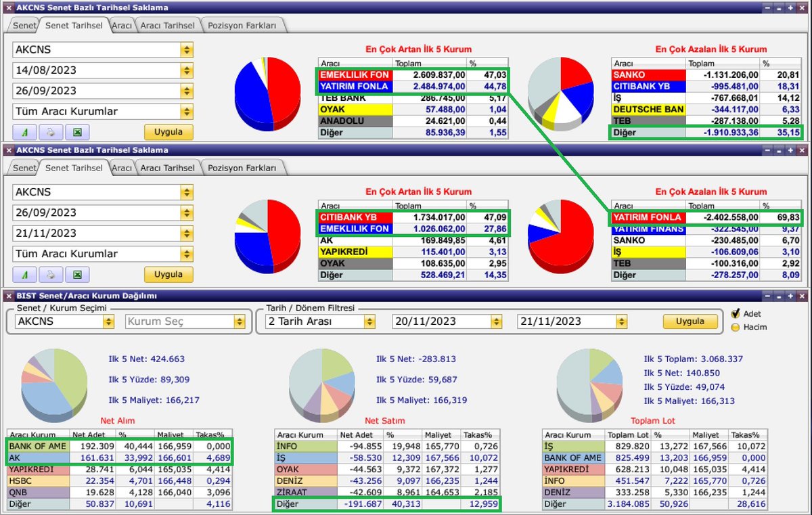Click red EMEKLILIK FON cell with 2.609.837,00

[x=355, y=74]
